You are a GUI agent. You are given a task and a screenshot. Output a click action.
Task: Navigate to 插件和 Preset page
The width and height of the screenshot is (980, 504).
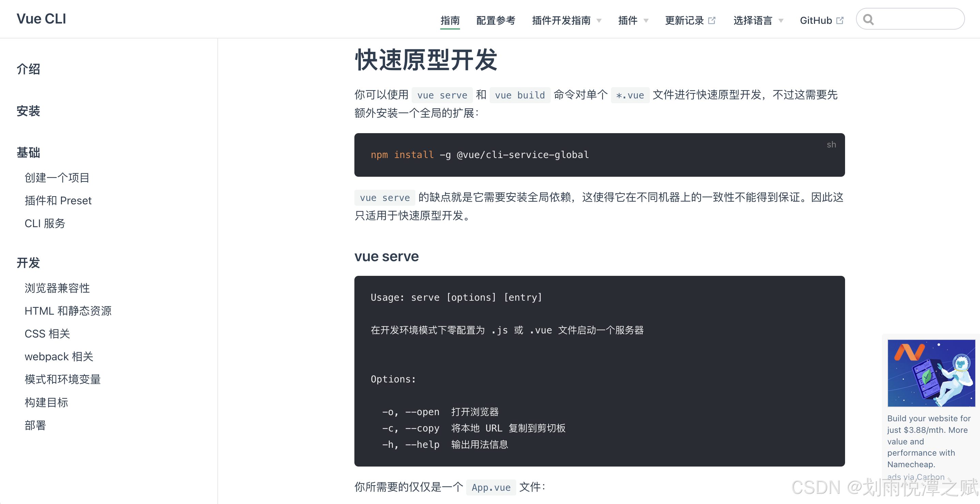click(58, 200)
